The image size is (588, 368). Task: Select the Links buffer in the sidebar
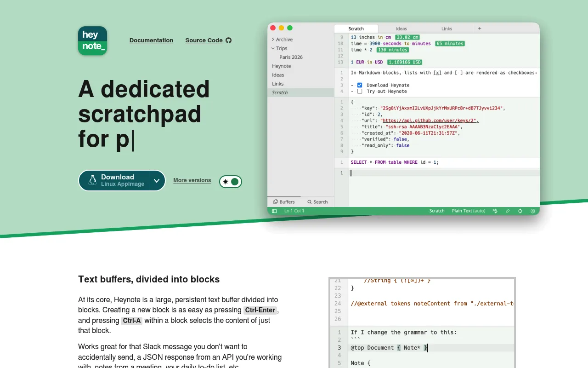(x=300, y=84)
